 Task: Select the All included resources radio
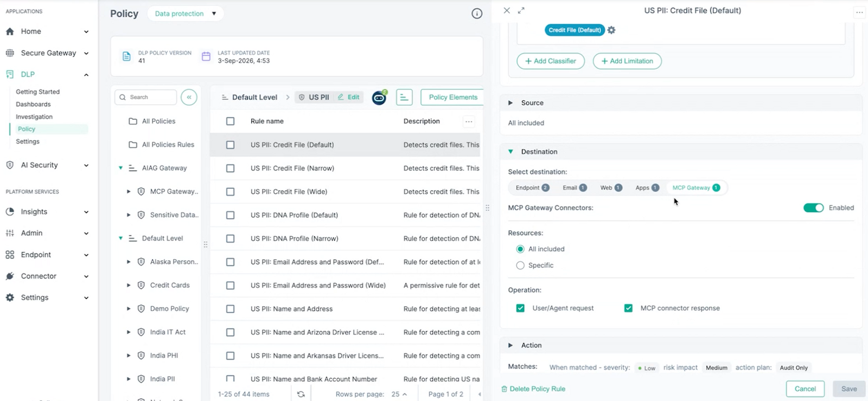point(520,249)
